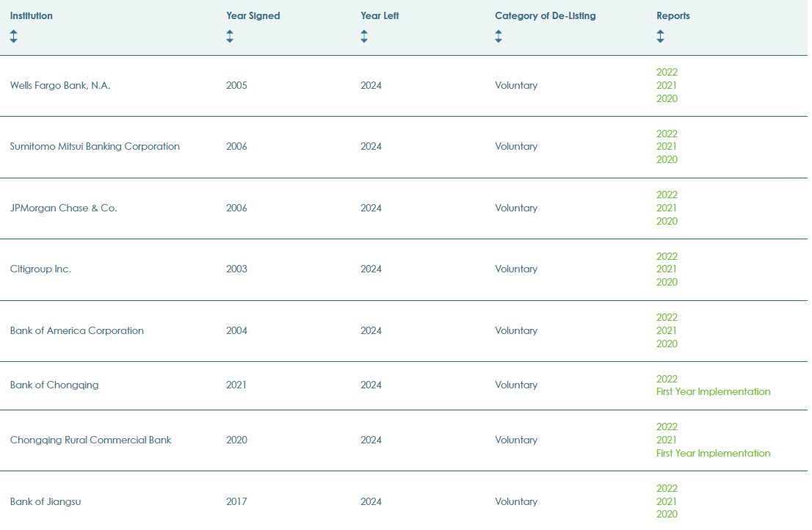The height and width of the screenshot is (530, 812).
Task: Sort by Reports arrow icon
Action: click(x=660, y=36)
